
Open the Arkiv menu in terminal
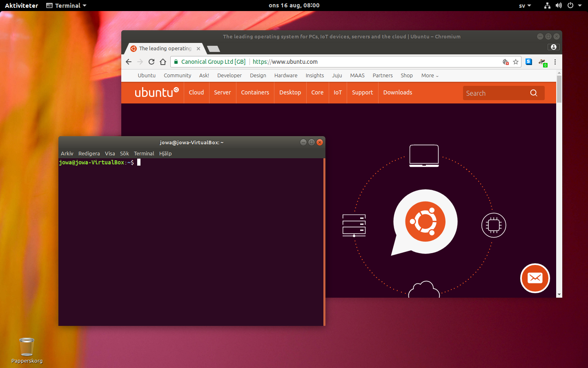click(x=67, y=153)
